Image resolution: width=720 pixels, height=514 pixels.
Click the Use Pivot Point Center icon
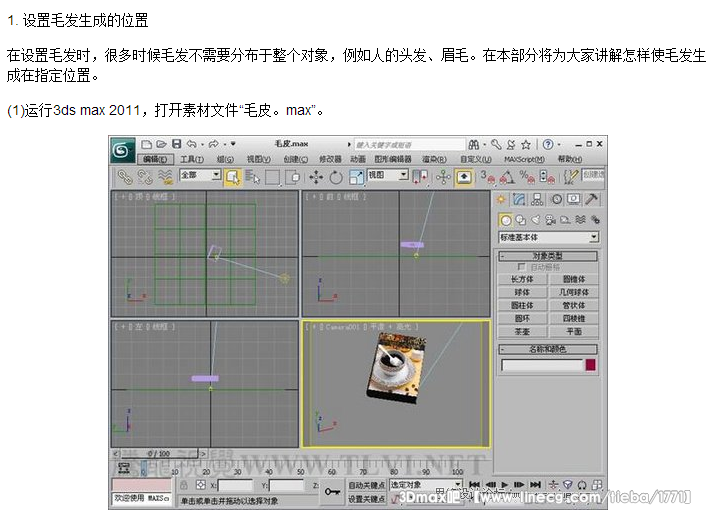pos(420,177)
